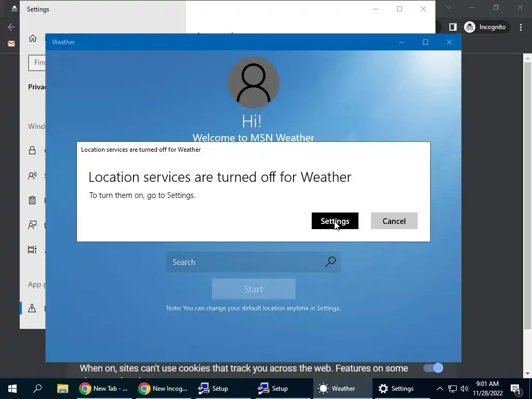Click the Start button in MSN Weather
The width and height of the screenshot is (532, 399).
[254, 289]
